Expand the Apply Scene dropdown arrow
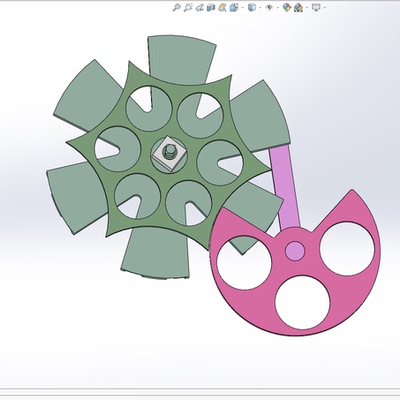The width and height of the screenshot is (400, 400). (306, 7)
